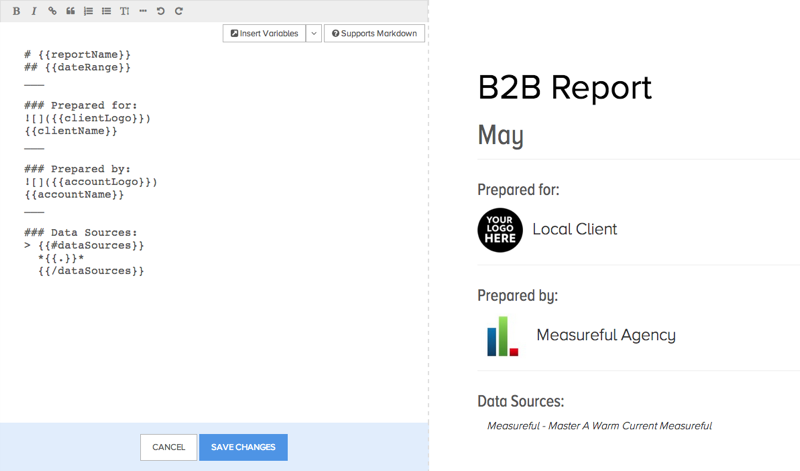Toggle bold formatting in the editor toolbar
Screen dimensions: 800x471
click(x=16, y=11)
